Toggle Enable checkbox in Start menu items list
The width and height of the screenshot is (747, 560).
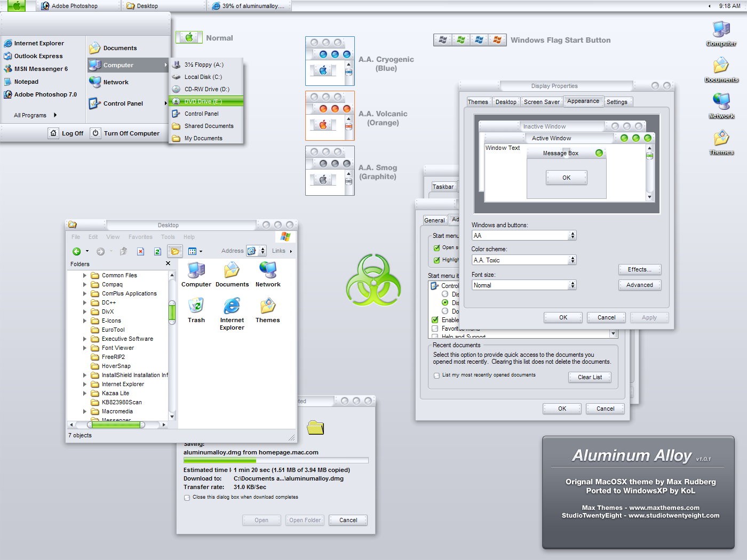coord(435,320)
